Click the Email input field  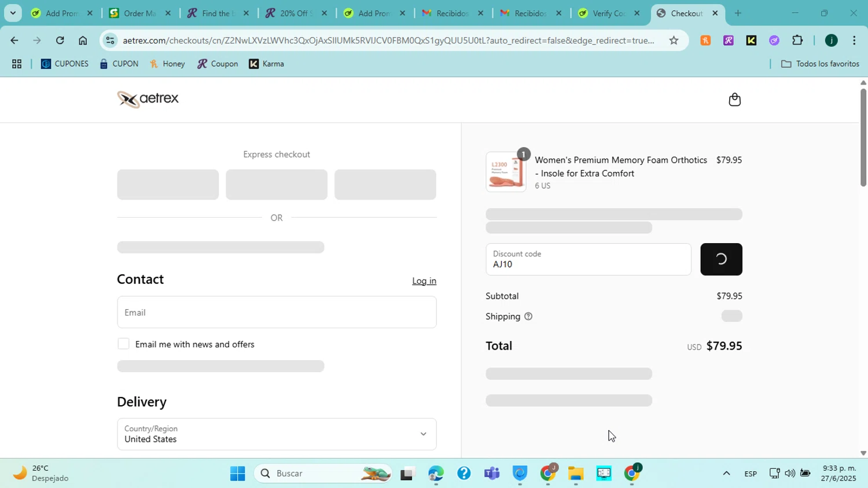pos(277,312)
